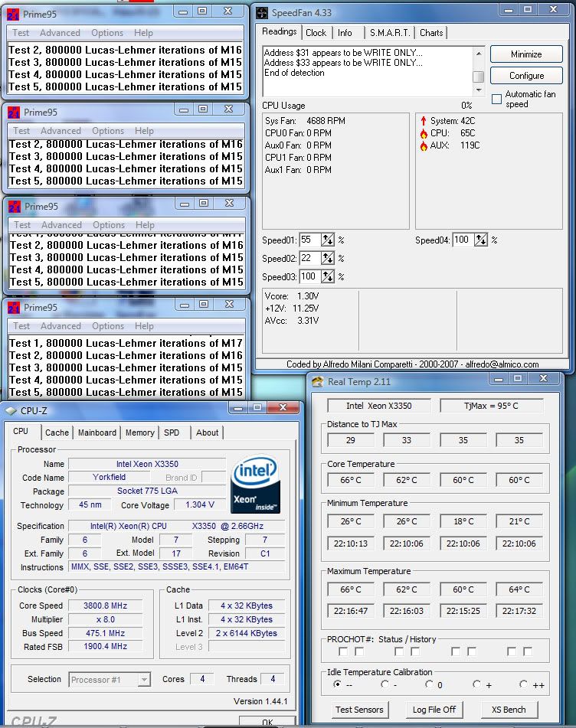576x728 pixels.
Task: Click the Speed01 percentage input field
Action: 310,240
